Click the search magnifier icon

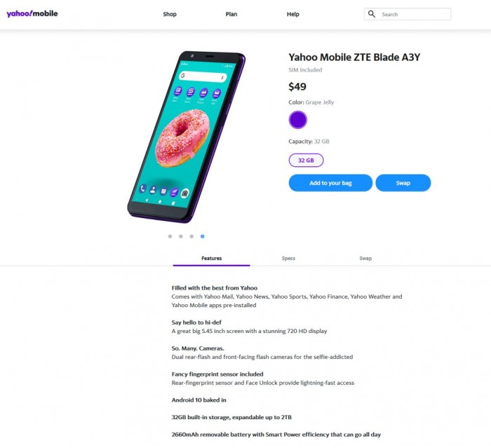click(x=372, y=14)
